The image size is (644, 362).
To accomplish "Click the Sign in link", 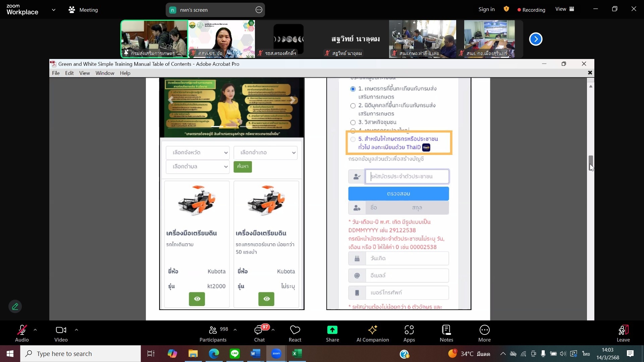I will tap(486, 9).
